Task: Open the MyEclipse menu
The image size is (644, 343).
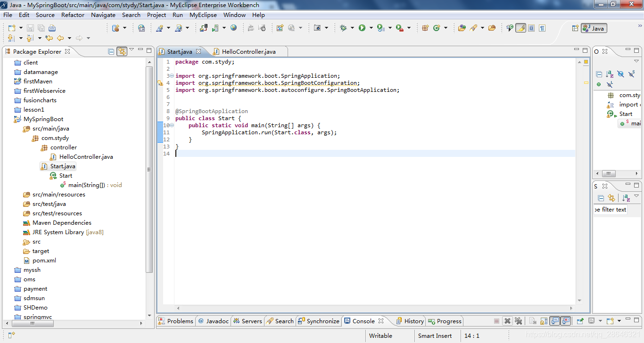Action: tap(203, 15)
